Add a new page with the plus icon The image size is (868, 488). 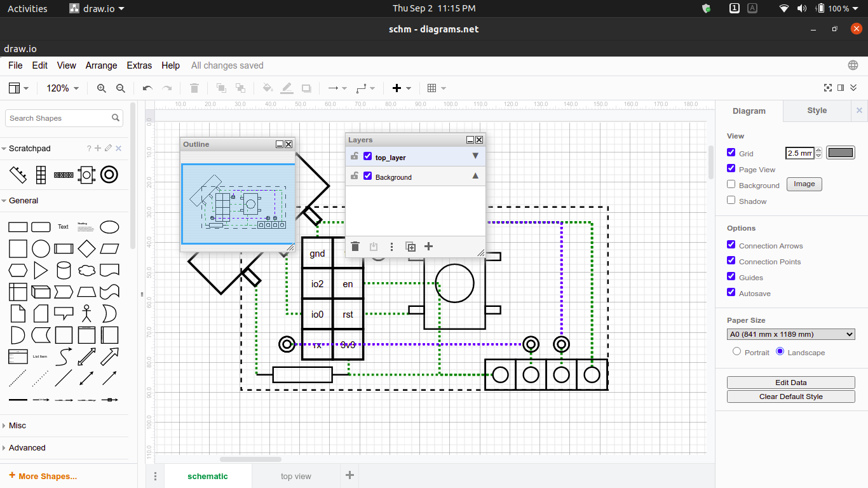click(349, 475)
